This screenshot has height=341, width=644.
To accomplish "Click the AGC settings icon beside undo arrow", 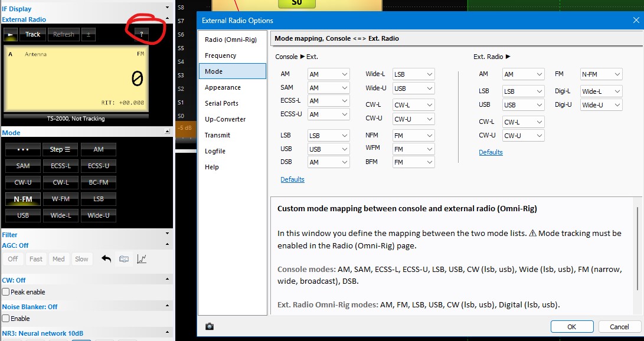I will (124, 259).
